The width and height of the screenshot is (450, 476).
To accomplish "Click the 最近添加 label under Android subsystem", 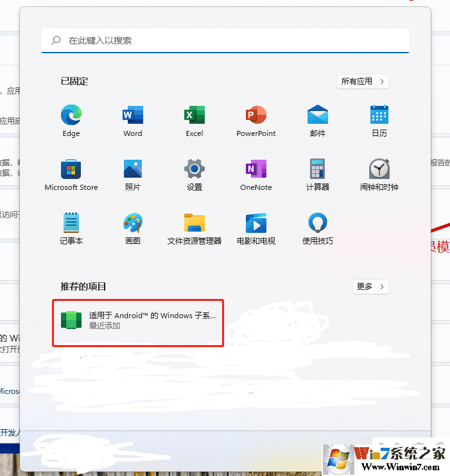I will click(x=105, y=326).
